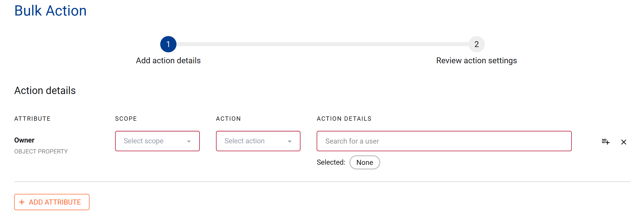Click the add row icon beside the user search

(605, 142)
